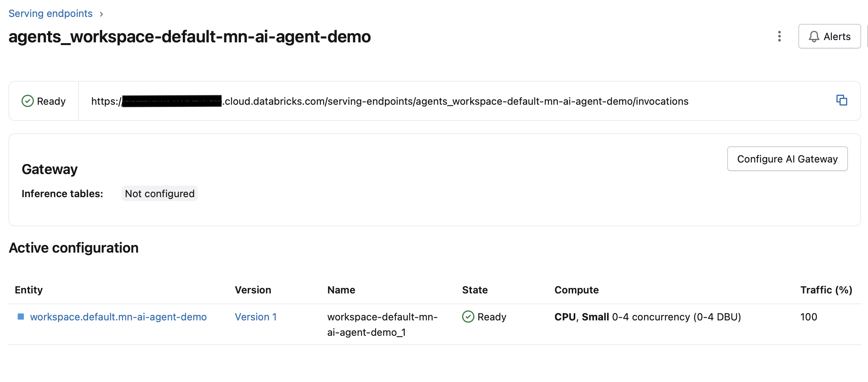Select the workspace-default-mn-ai-agent-demo_1 name cell
The width and height of the screenshot is (868, 382).
coord(382,325)
